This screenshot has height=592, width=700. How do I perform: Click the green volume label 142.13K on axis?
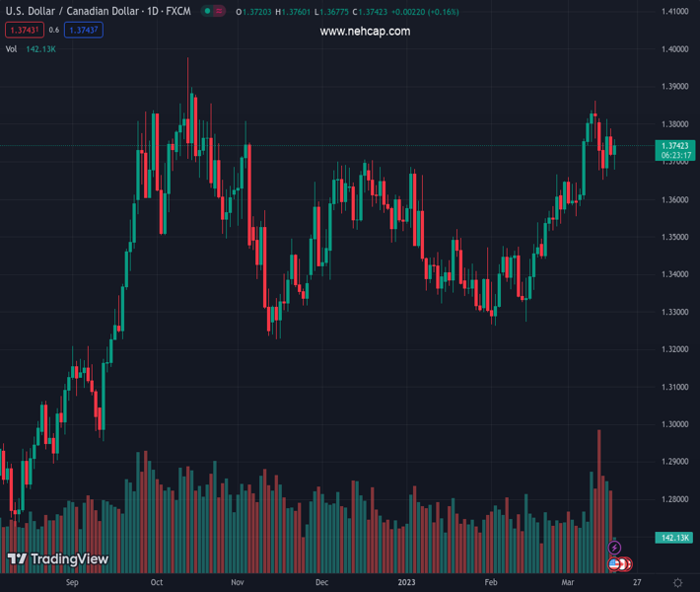(675, 538)
